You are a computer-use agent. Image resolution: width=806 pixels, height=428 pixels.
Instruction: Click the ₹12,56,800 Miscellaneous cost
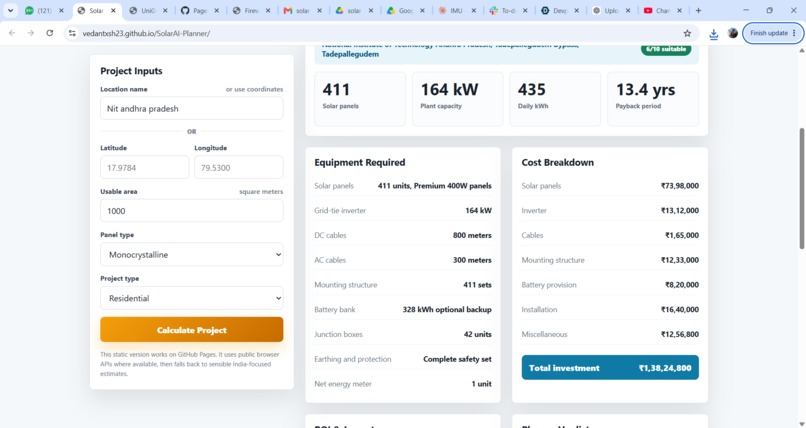pyautogui.click(x=680, y=334)
